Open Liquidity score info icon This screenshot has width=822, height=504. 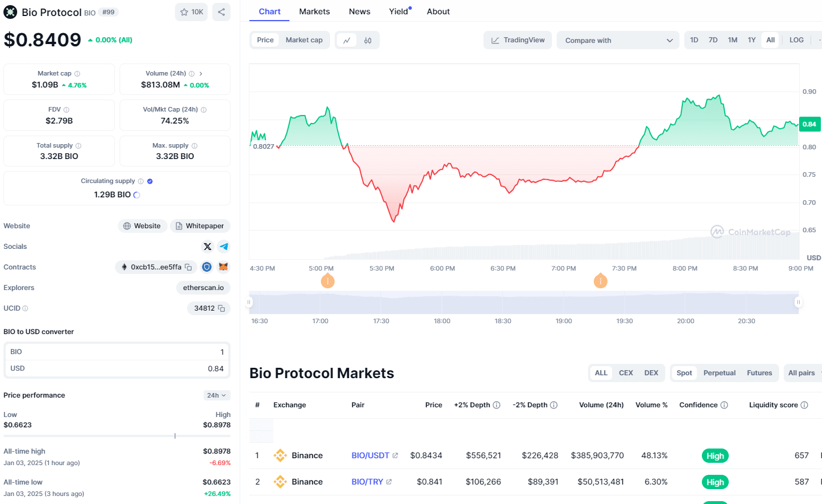click(804, 405)
